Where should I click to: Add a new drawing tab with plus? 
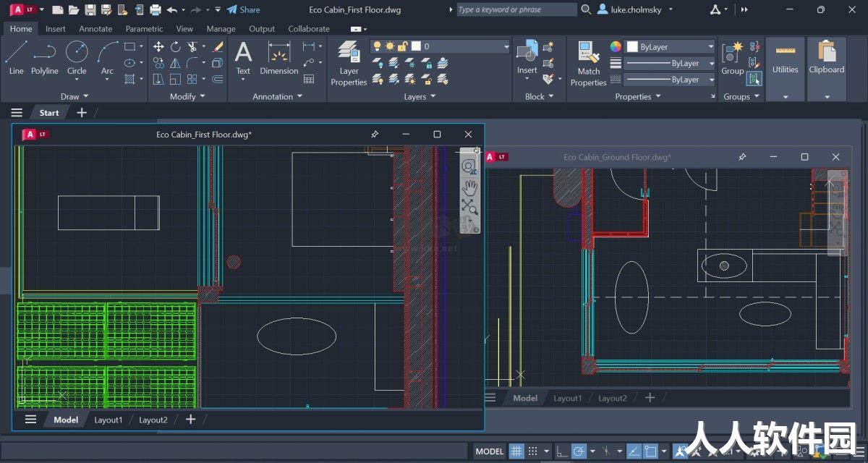[82, 112]
